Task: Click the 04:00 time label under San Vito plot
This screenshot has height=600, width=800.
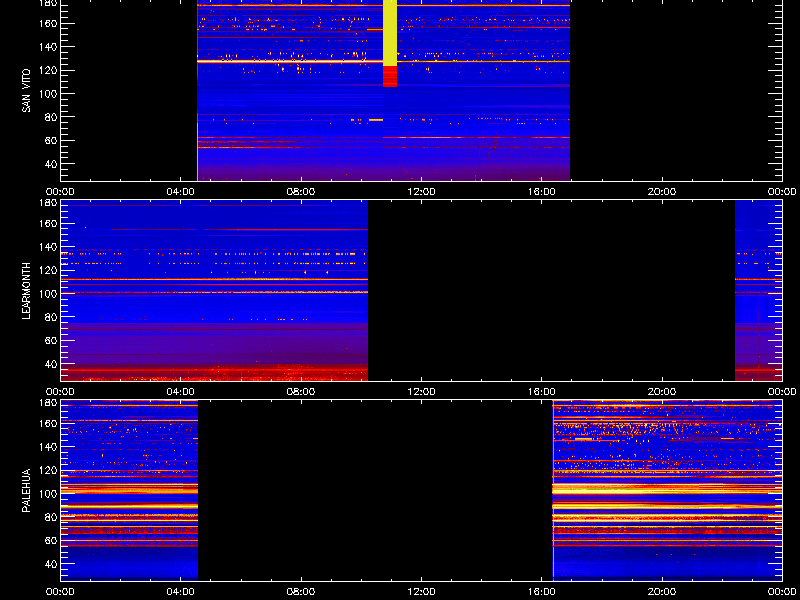Action: (x=181, y=192)
